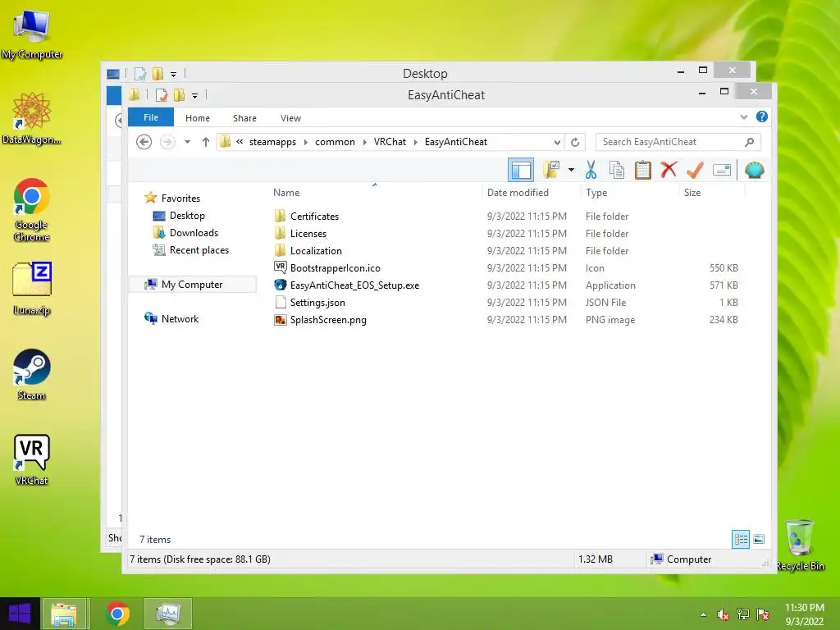The image size is (840, 630).
Task: Click the Paste clipboard toolbar icon
Action: pyautogui.click(x=642, y=170)
